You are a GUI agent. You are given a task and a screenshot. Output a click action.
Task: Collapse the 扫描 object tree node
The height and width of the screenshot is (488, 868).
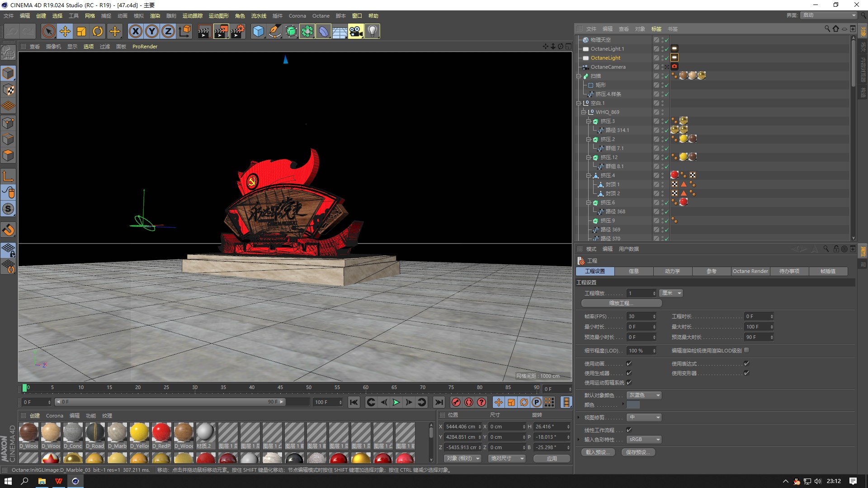[579, 76]
